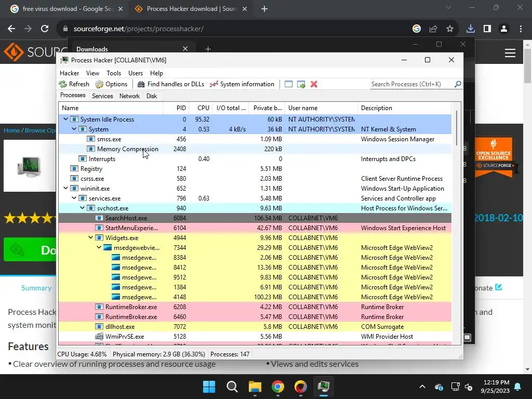The image size is (532, 399).
Task: Click the browser address bar URL
Action: [138, 29]
